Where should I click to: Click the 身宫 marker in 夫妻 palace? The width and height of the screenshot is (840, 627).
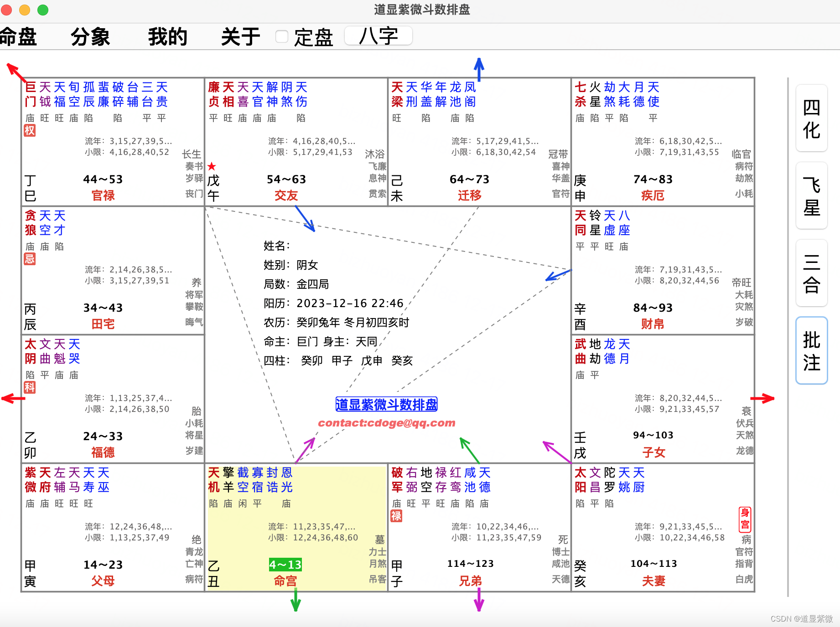745,519
